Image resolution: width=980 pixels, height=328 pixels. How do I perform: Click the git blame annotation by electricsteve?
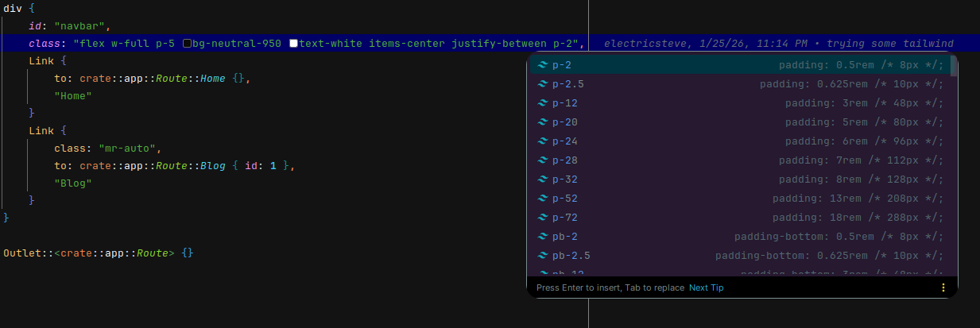point(777,43)
